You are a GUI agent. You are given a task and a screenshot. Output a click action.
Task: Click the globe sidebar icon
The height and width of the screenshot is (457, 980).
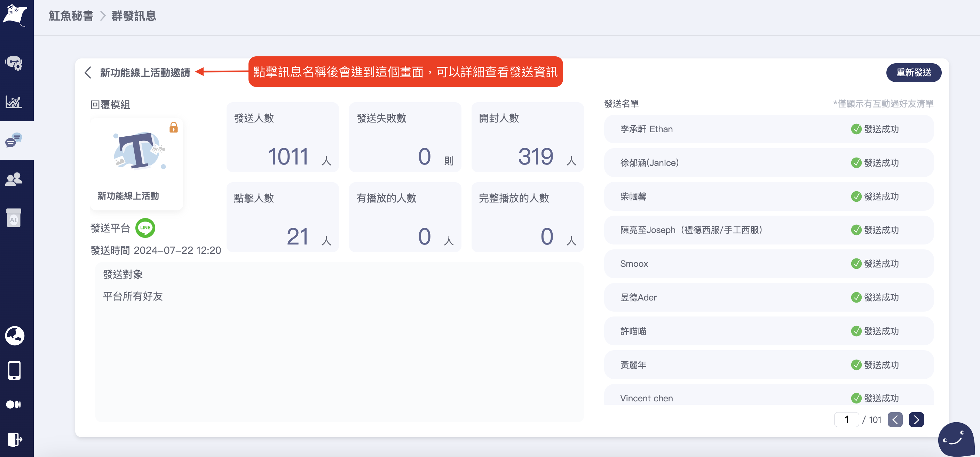(x=15, y=335)
